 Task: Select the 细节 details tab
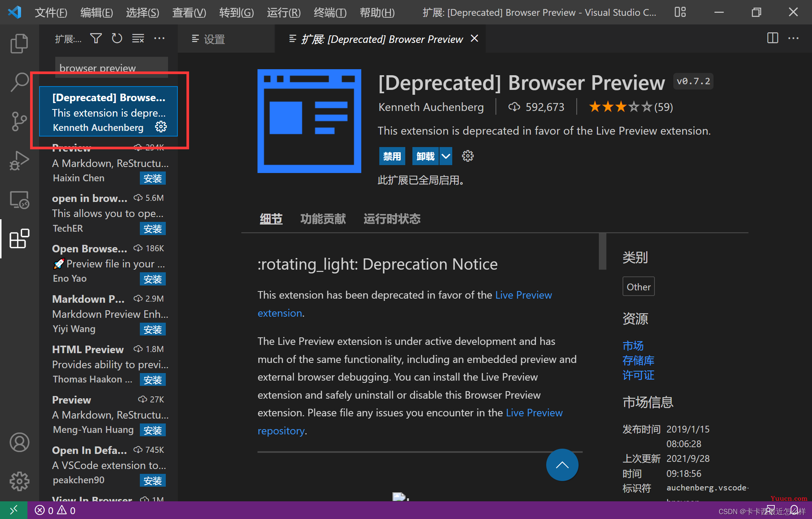tap(271, 219)
